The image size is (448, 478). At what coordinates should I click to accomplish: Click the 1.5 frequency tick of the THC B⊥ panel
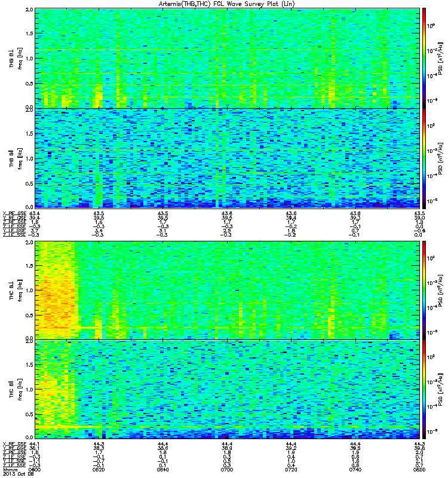click(29, 266)
